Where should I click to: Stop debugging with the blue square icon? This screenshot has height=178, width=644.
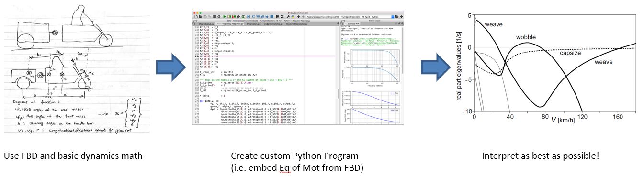(x=271, y=17)
